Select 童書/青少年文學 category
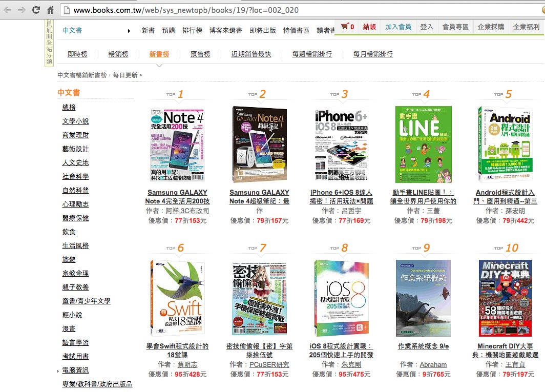 coord(86,301)
